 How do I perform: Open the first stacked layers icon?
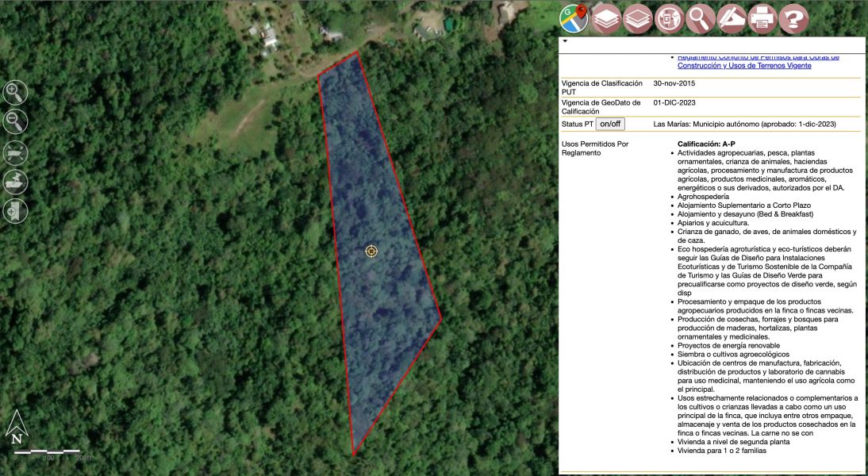coord(606,17)
